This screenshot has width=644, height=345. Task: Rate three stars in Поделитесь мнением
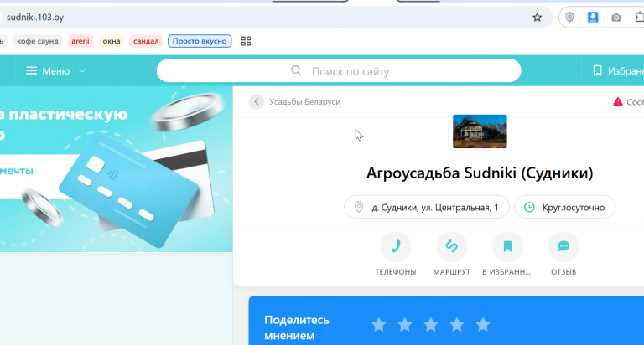coord(430,325)
